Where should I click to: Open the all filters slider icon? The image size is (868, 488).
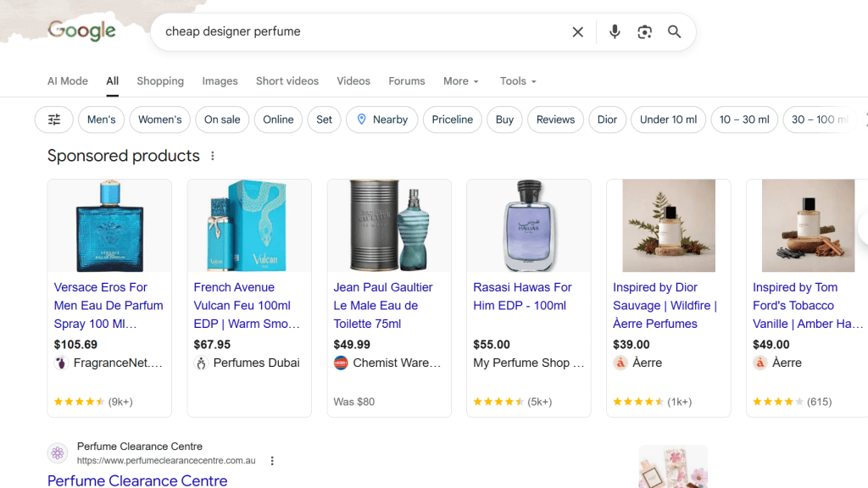(x=54, y=119)
